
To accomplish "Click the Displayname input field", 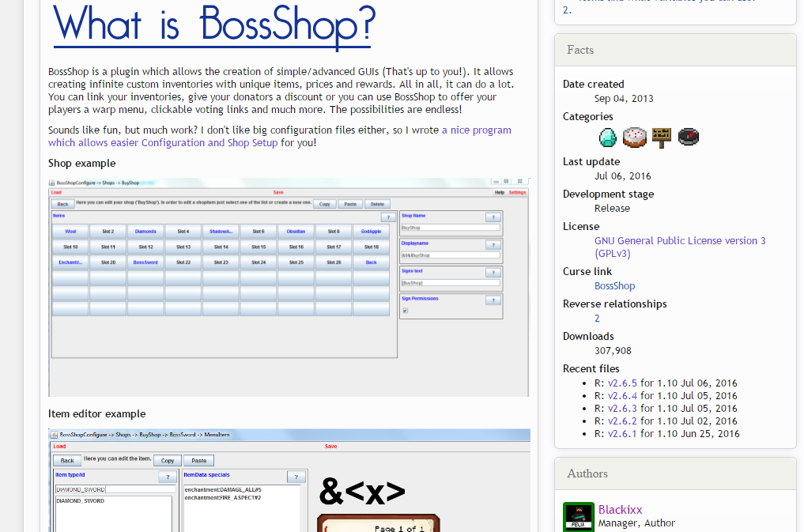I will tap(450, 255).
